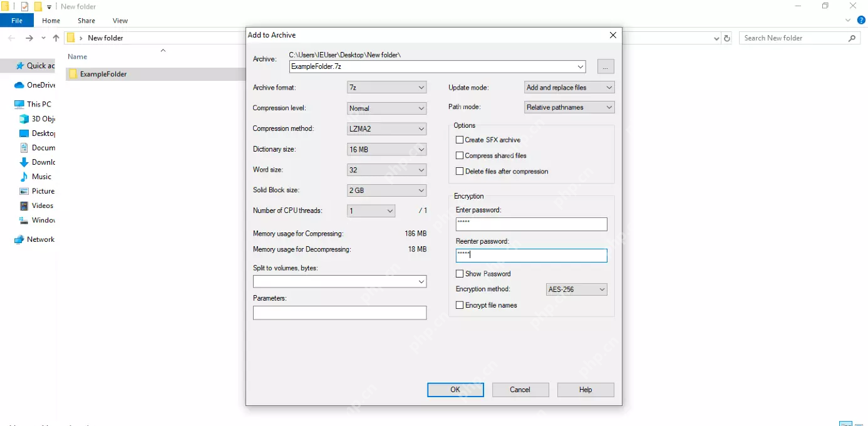Click the ExampleFolder folder icon
Viewport: 868px width, 426px height.
73,74
